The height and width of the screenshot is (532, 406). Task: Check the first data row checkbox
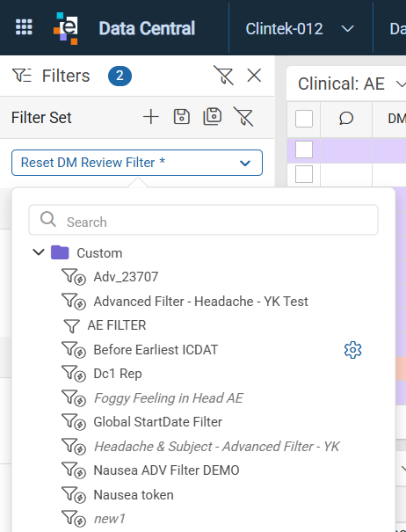(304, 149)
